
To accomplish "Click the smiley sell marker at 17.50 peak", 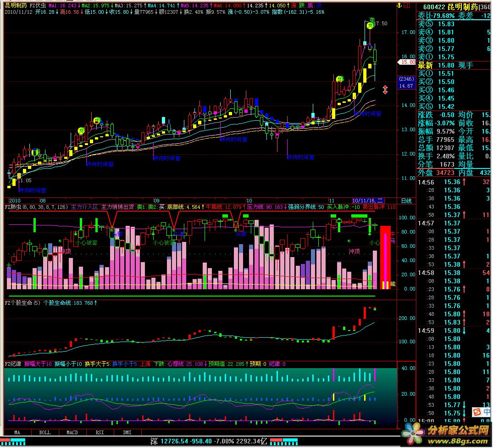I will click(371, 25).
